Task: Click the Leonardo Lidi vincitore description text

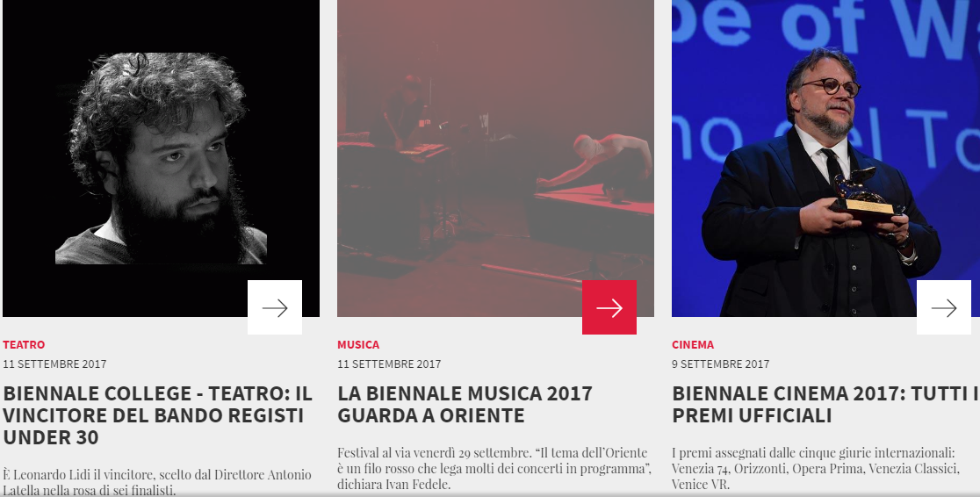Action: coord(157,483)
